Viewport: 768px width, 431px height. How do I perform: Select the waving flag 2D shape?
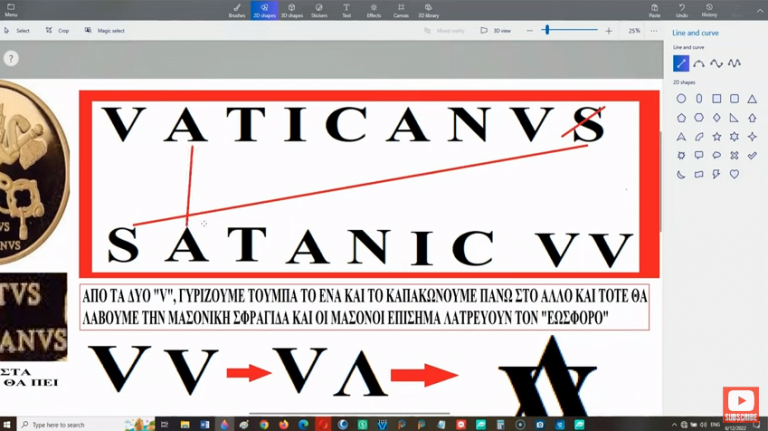click(699, 174)
